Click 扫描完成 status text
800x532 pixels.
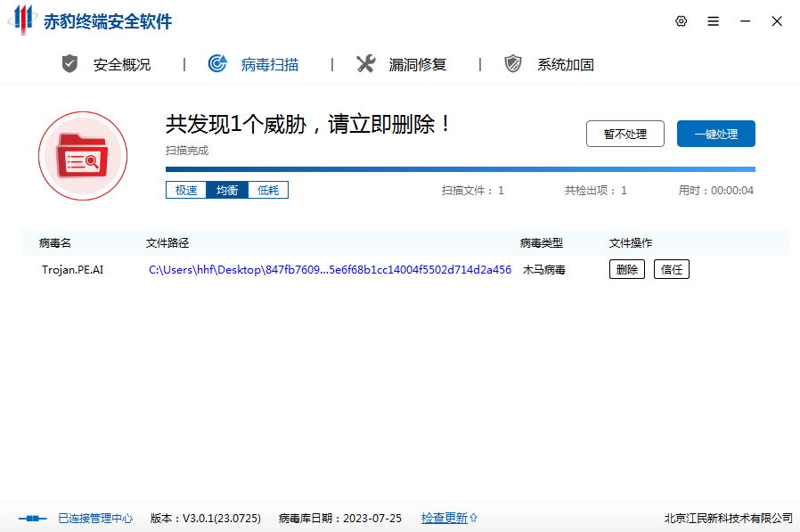point(187,151)
